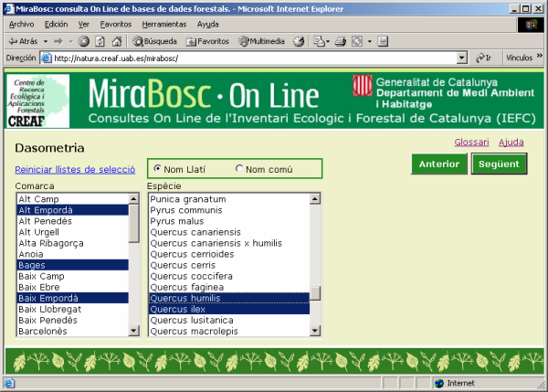Select Alt Urgell in Comarca list
This screenshot has width=548, height=392.
click(73, 232)
